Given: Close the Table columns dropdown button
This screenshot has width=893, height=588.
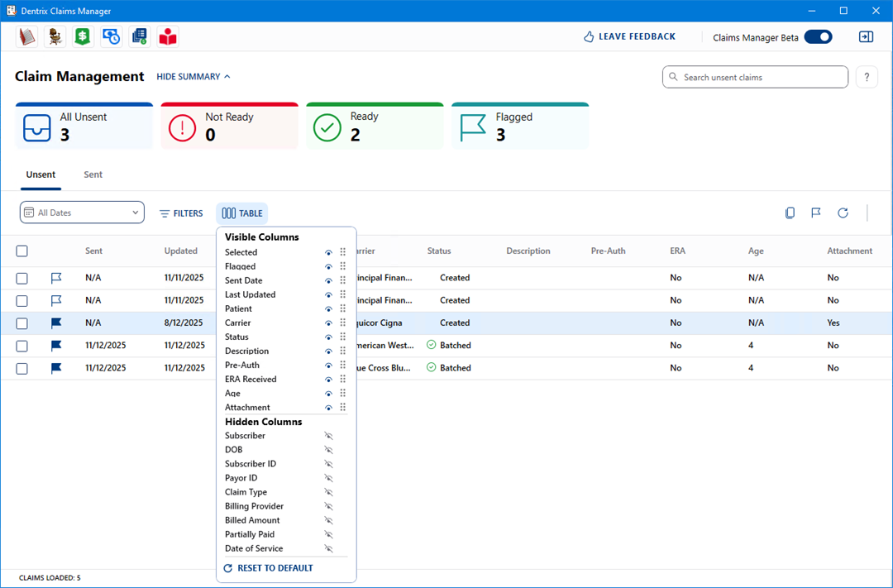Looking at the screenshot, I should pos(242,213).
